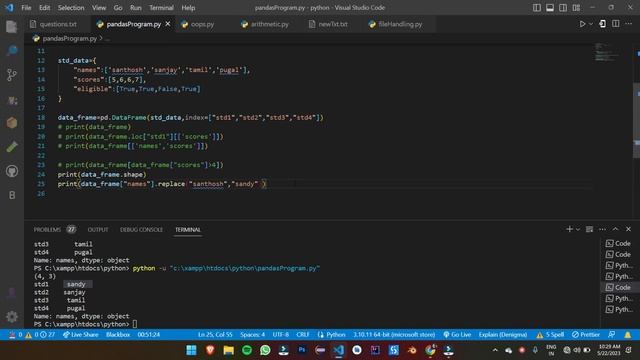
Task: Open Windows Start menu on taskbar
Action: [191, 350]
